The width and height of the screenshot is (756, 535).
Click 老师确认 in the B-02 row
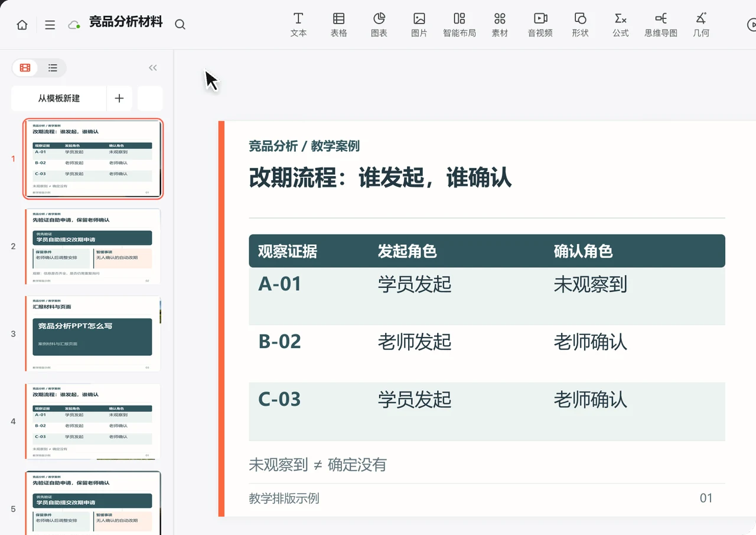pos(591,342)
